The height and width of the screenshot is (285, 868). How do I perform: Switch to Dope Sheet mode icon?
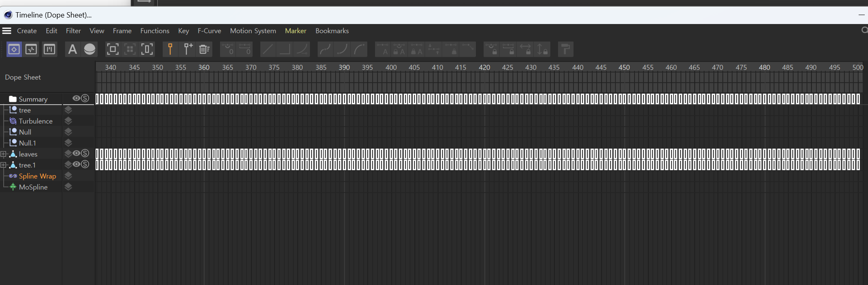pyautogui.click(x=14, y=49)
